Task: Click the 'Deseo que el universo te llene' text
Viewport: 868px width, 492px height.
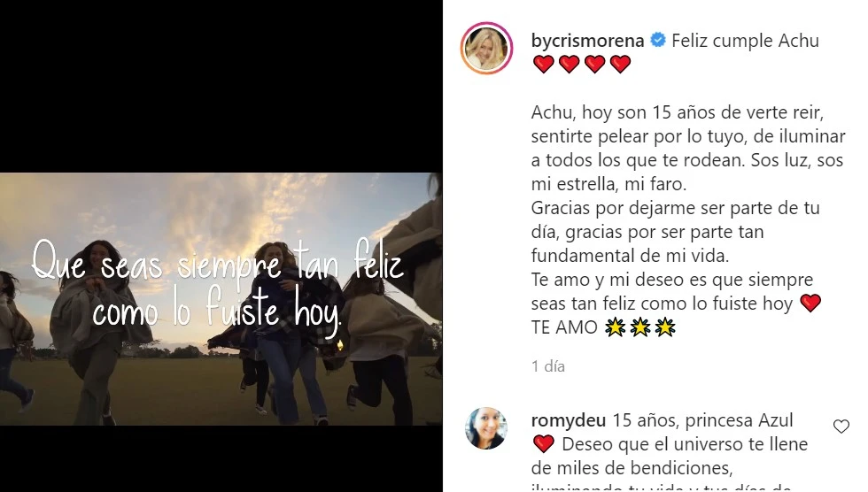Action: (685, 444)
